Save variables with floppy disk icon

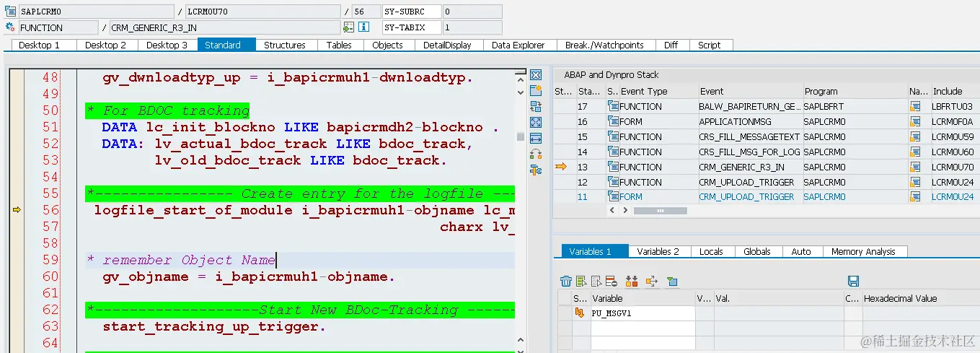(854, 282)
